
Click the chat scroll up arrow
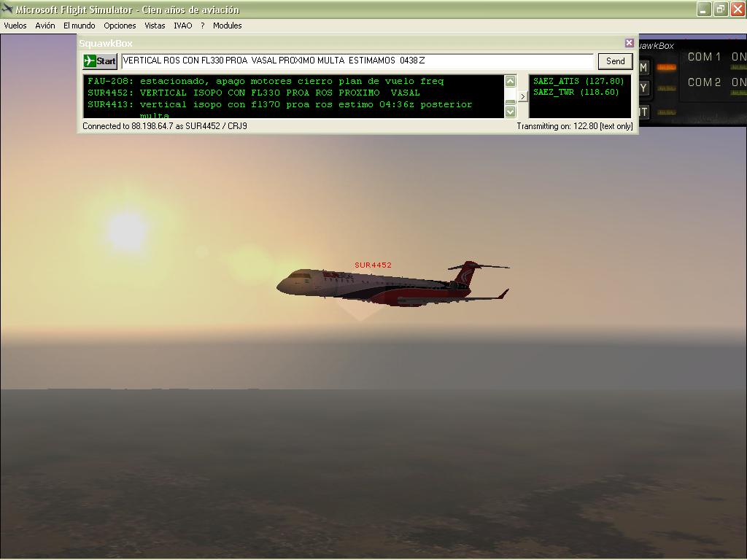tap(510, 82)
